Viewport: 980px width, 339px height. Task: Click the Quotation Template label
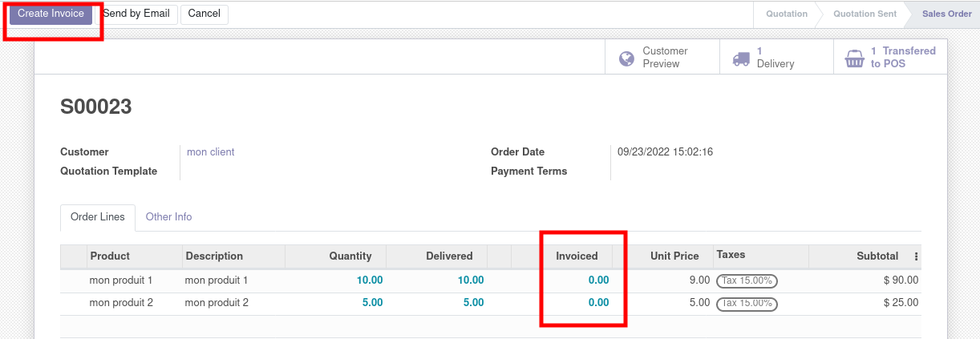[x=109, y=171]
